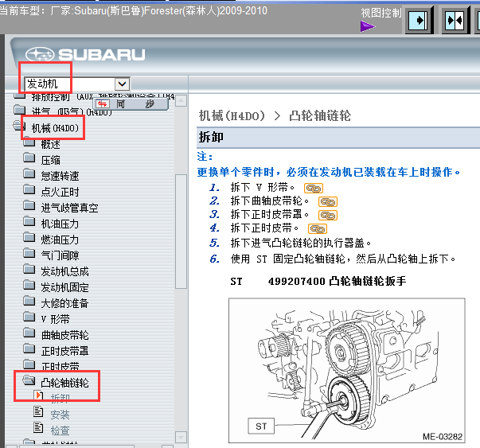Open the 点火正时 folder
Screen dimensions: 480x448
[60, 192]
